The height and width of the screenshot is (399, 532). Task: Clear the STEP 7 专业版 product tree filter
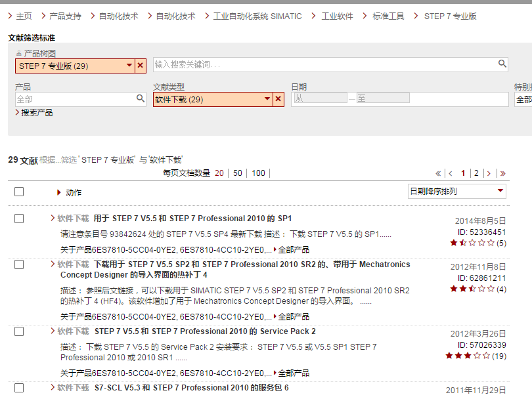tap(141, 66)
